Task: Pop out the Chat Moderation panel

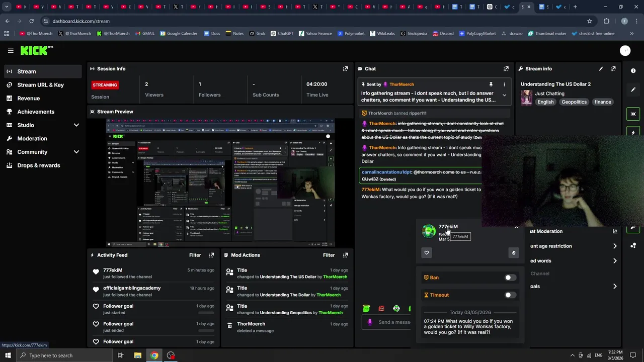Action: (x=614, y=231)
